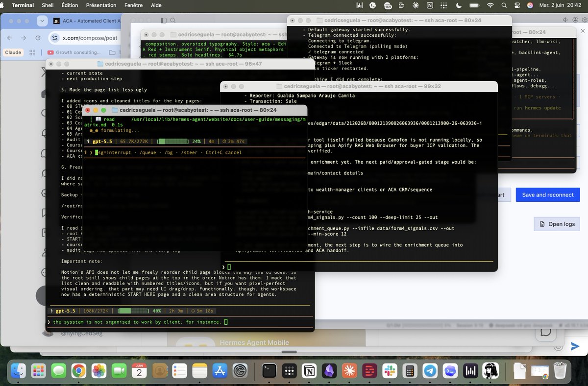Screen dimensions: 588x386
Task: Open FaceTime in the dock
Action: (119, 372)
